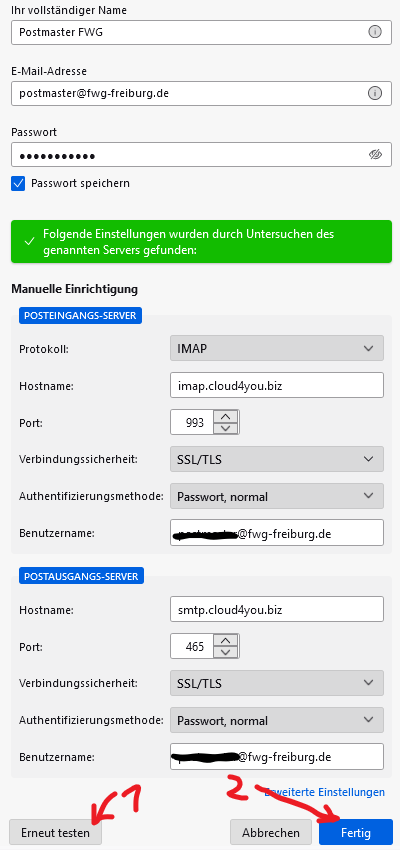
Task: Click the smtp.cloud4you.biz hostname field
Action: click(276, 609)
